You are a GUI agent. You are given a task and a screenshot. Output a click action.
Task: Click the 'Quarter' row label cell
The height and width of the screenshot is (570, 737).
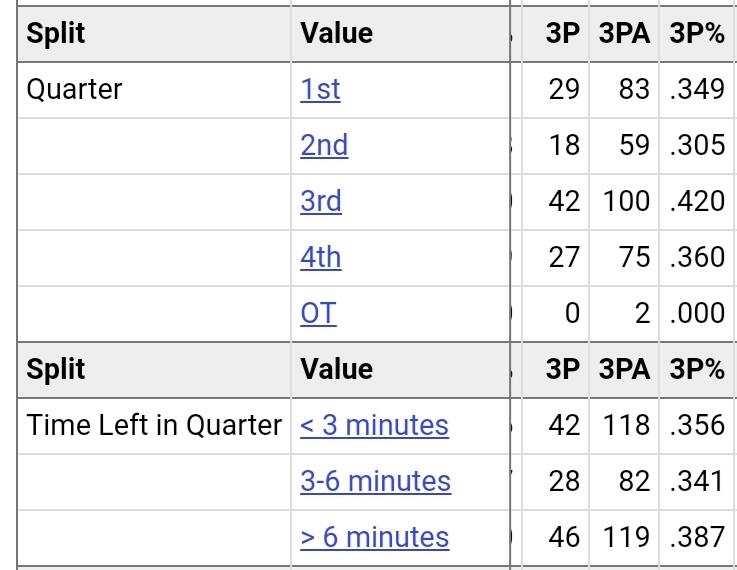pyautogui.click(x=74, y=89)
